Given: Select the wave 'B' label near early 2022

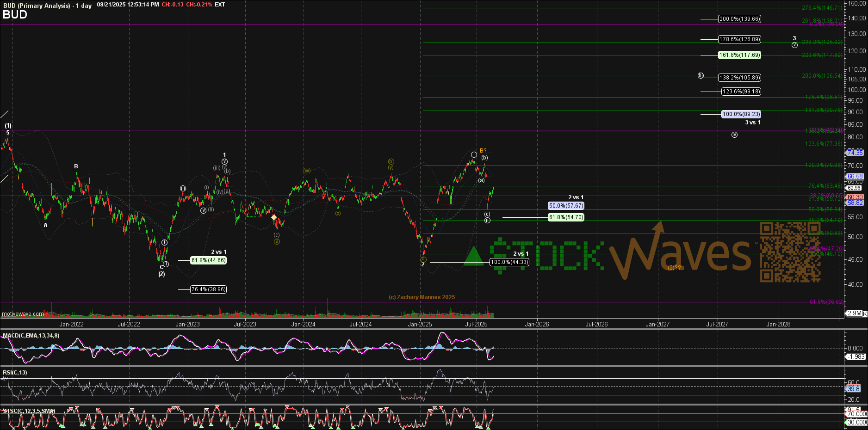Looking at the screenshot, I should pyautogui.click(x=76, y=166).
